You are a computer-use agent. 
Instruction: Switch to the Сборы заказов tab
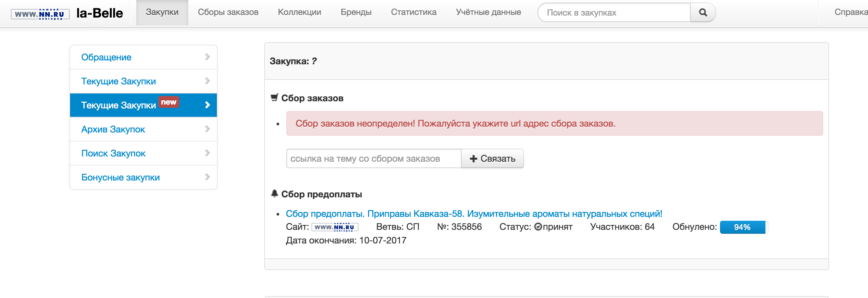pos(228,12)
